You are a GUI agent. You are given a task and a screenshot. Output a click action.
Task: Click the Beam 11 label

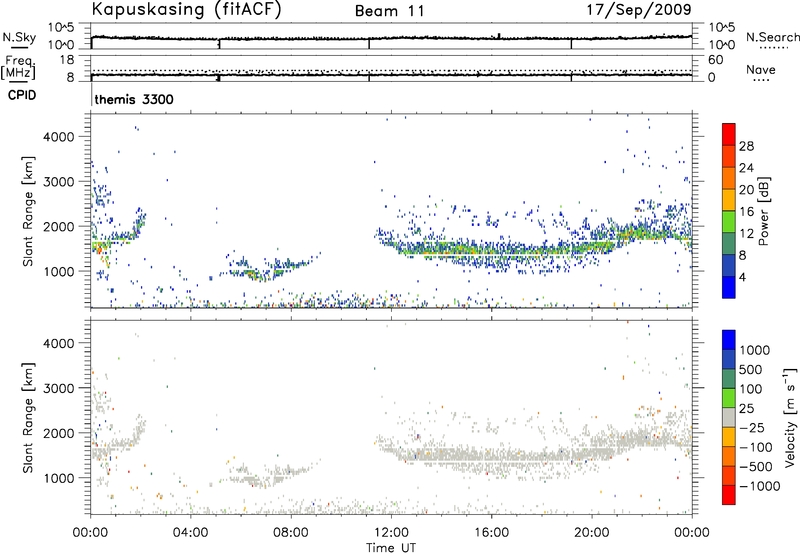pyautogui.click(x=390, y=11)
